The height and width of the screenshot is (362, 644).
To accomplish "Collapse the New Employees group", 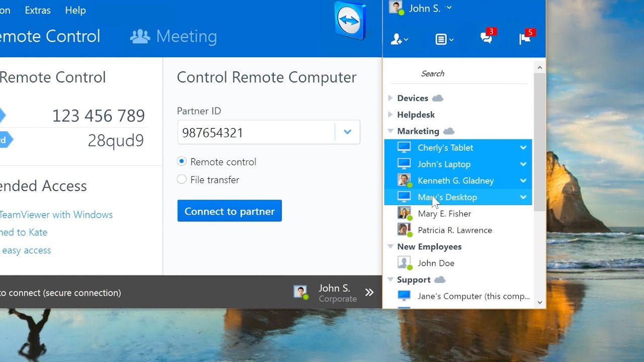I will click(390, 246).
